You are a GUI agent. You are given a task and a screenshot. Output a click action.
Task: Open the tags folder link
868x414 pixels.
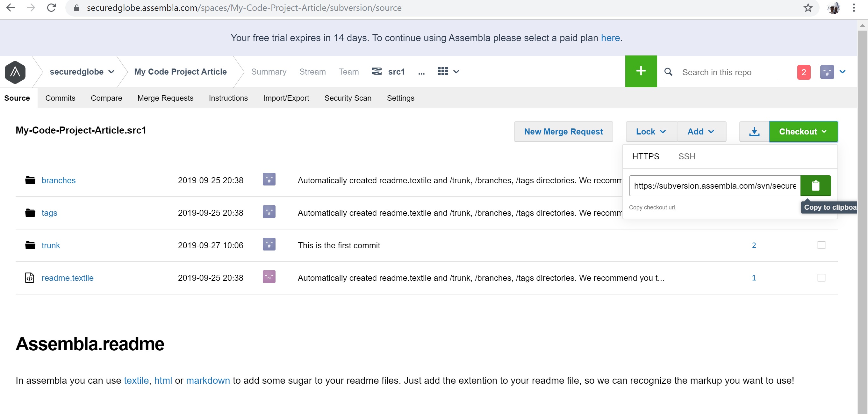click(50, 213)
